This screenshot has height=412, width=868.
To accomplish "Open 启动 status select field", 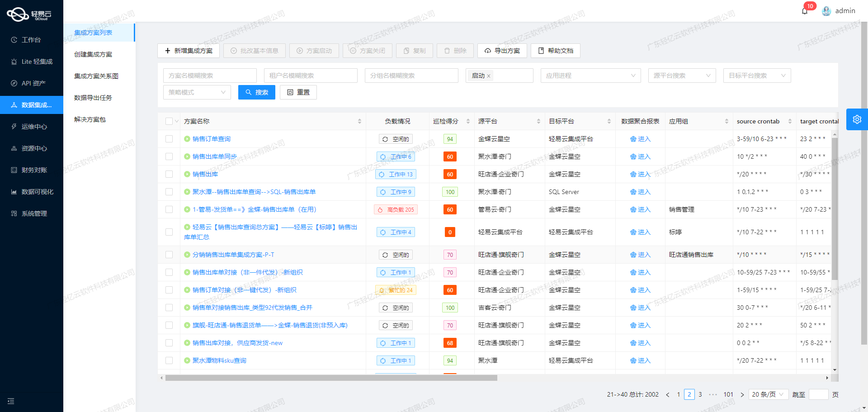I will [499, 76].
